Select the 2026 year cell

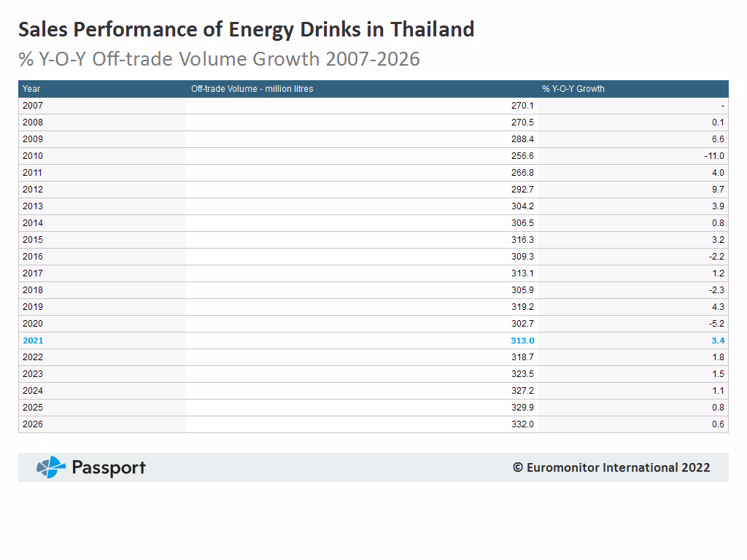[x=33, y=424]
